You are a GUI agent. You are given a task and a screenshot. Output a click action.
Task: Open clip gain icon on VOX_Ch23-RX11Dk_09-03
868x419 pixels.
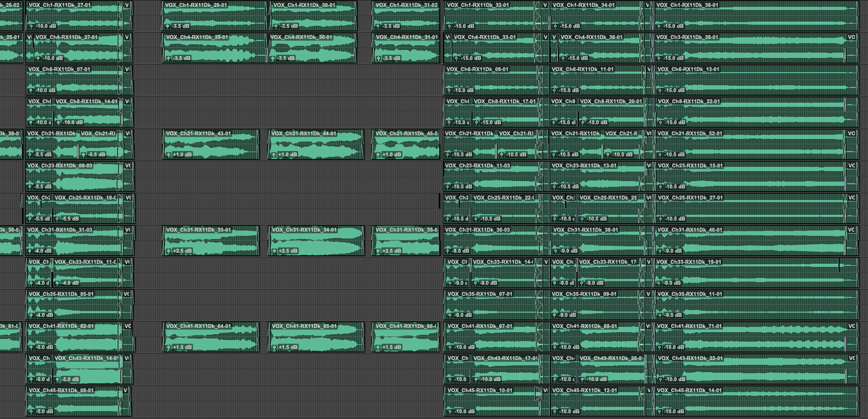31,187
